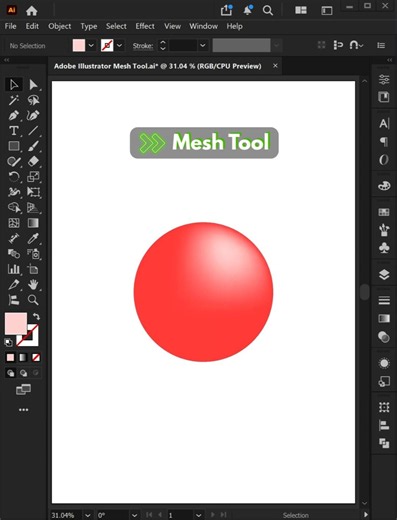Pick the Blend tool
Image resolution: width=397 pixels, height=520 pixels.
14,254
